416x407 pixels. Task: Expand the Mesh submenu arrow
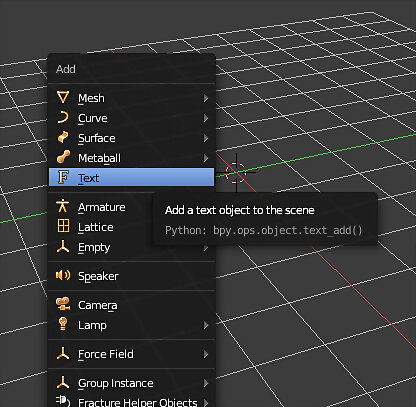[x=206, y=98]
